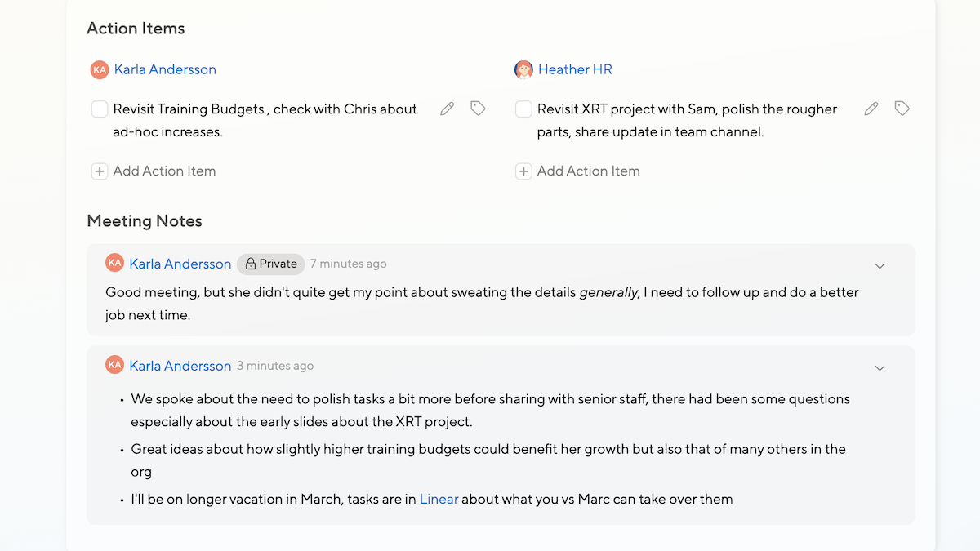This screenshot has width=980, height=551.
Task: Tag the XRT project action item
Action: [x=902, y=109]
